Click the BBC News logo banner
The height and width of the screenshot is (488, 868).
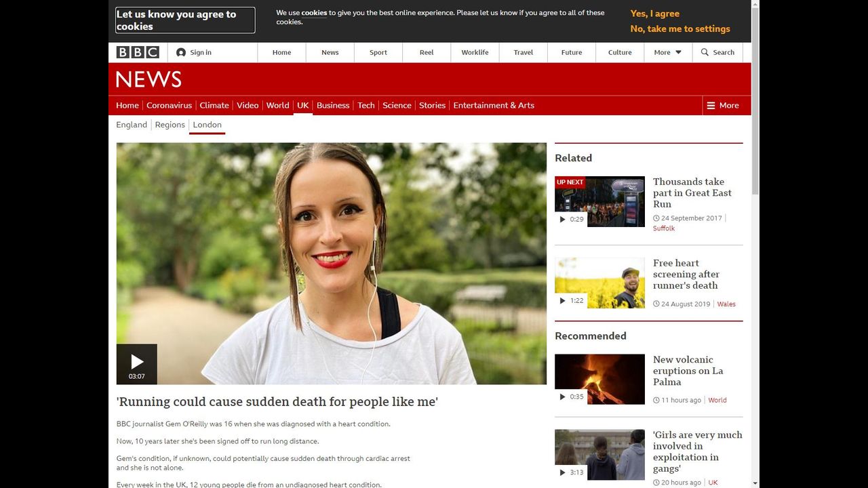(149, 79)
